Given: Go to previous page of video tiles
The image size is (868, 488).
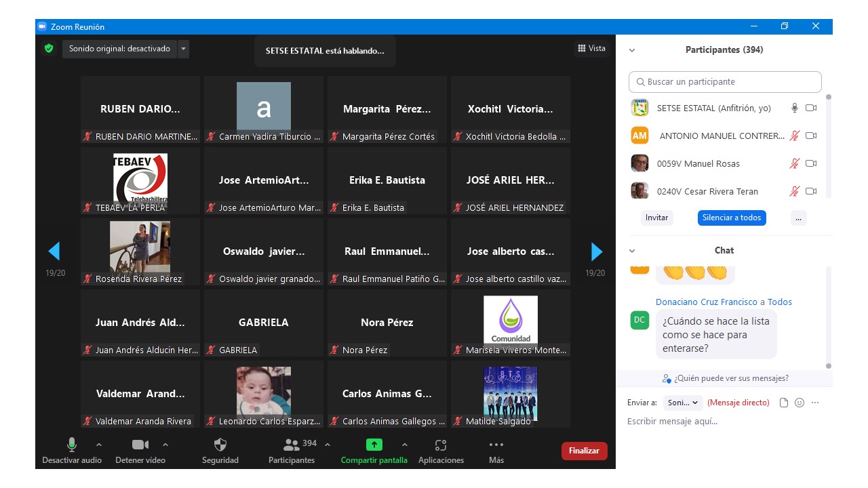Looking at the screenshot, I should [x=54, y=251].
